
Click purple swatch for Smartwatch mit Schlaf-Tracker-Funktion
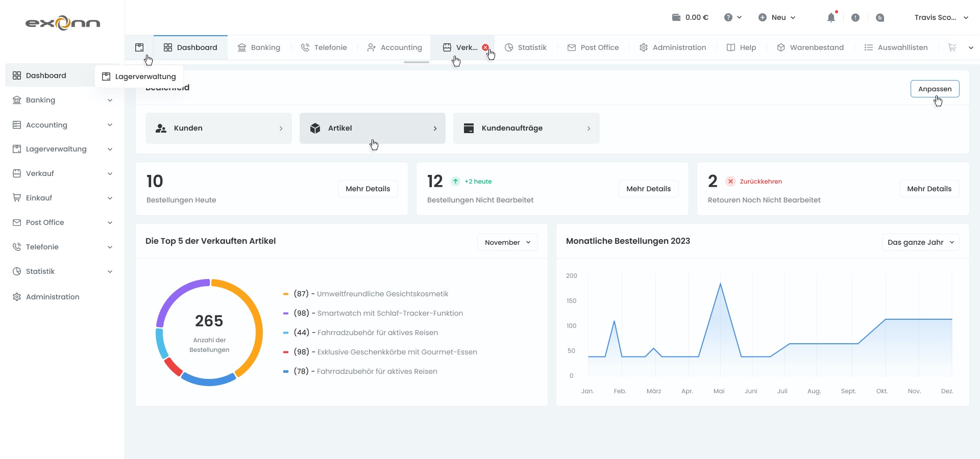coord(286,313)
